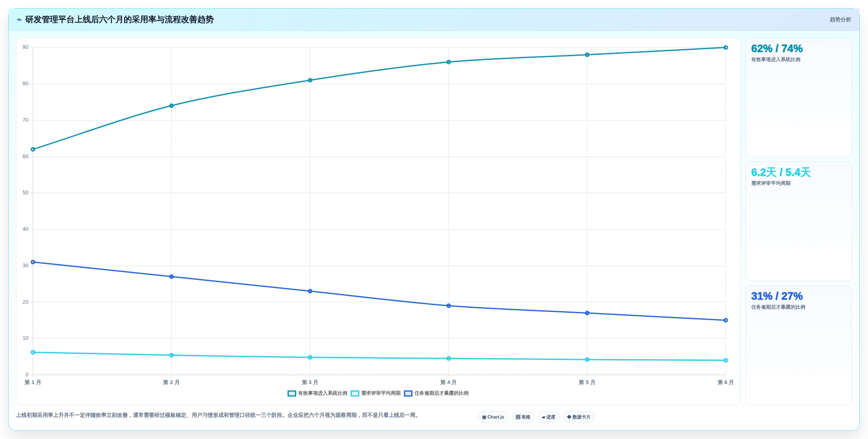Click the footnote text starting 上线初期采用率
868x439 pixels.
[218, 416]
